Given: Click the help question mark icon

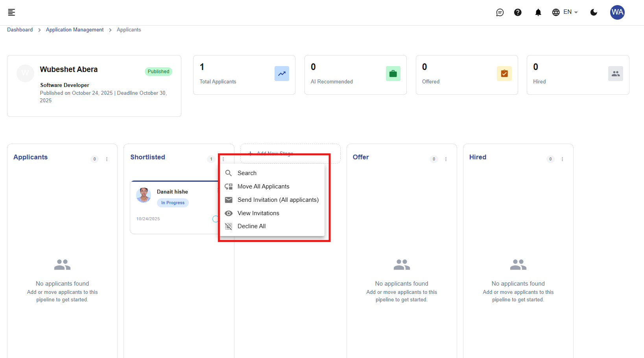Looking at the screenshot, I should (x=518, y=13).
